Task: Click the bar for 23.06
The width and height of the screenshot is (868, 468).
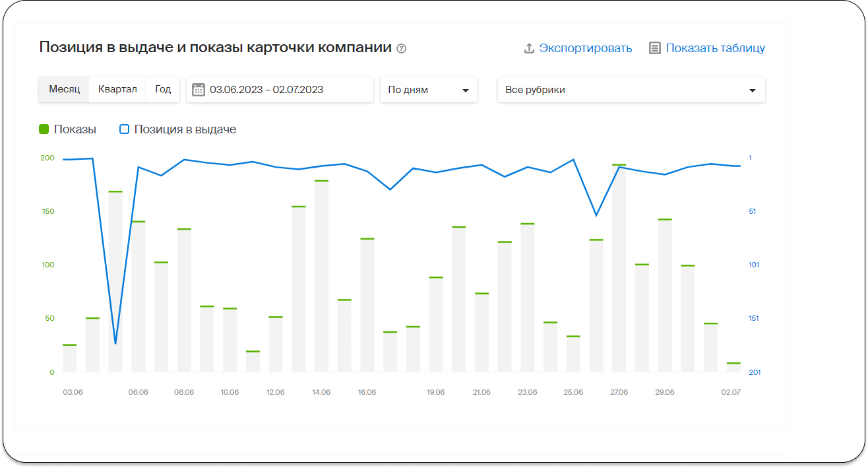Action: (527, 297)
